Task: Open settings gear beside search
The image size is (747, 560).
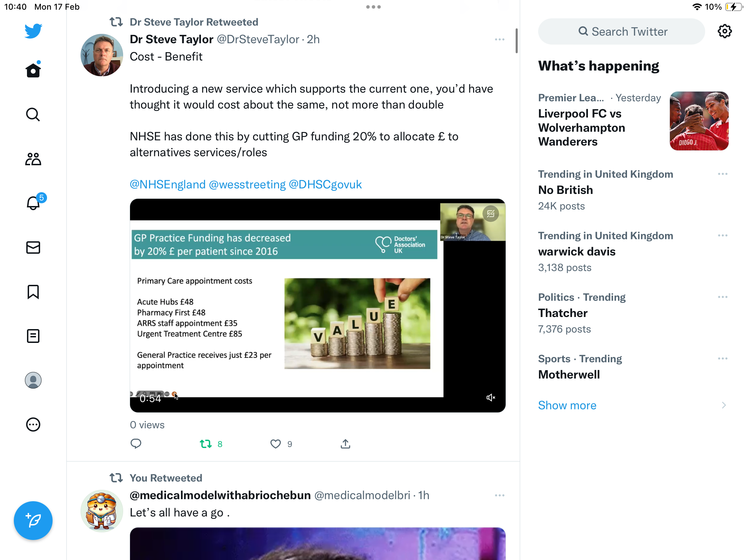Action: point(725,31)
